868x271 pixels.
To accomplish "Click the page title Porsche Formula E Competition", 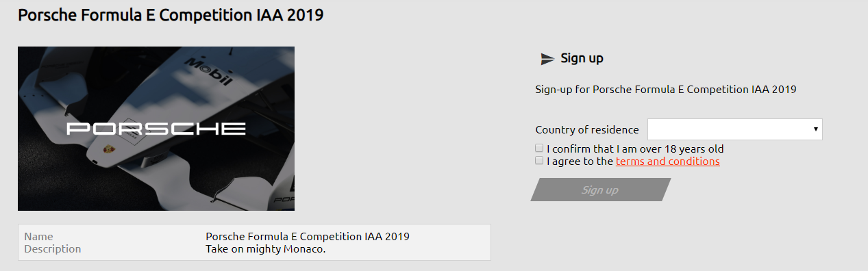I will pos(170,15).
